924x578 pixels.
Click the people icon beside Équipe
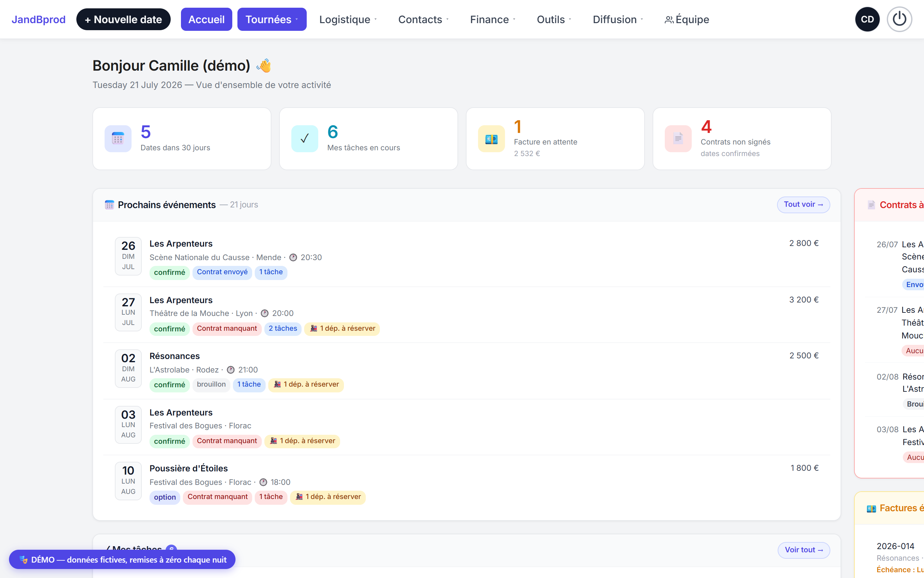(669, 20)
